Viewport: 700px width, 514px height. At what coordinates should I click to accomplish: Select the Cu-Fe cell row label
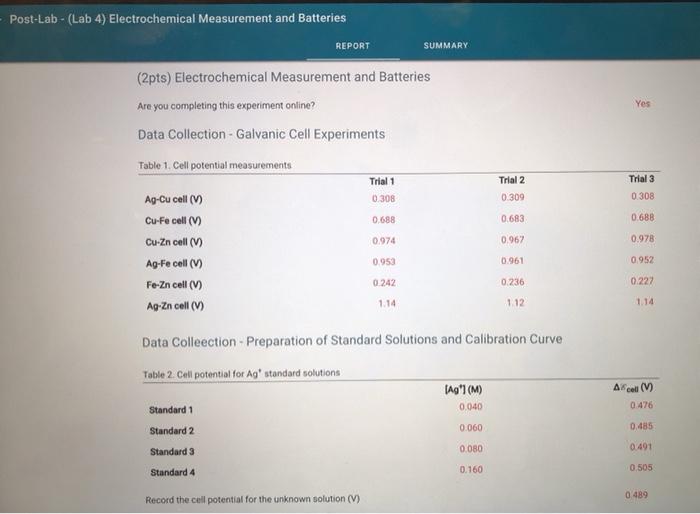point(173,221)
